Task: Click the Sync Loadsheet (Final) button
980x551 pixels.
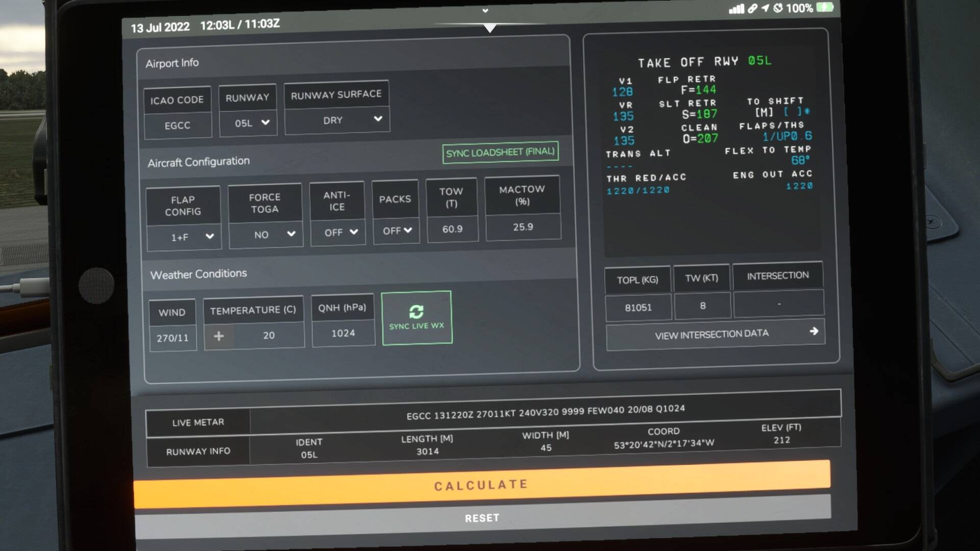Action: [x=500, y=153]
